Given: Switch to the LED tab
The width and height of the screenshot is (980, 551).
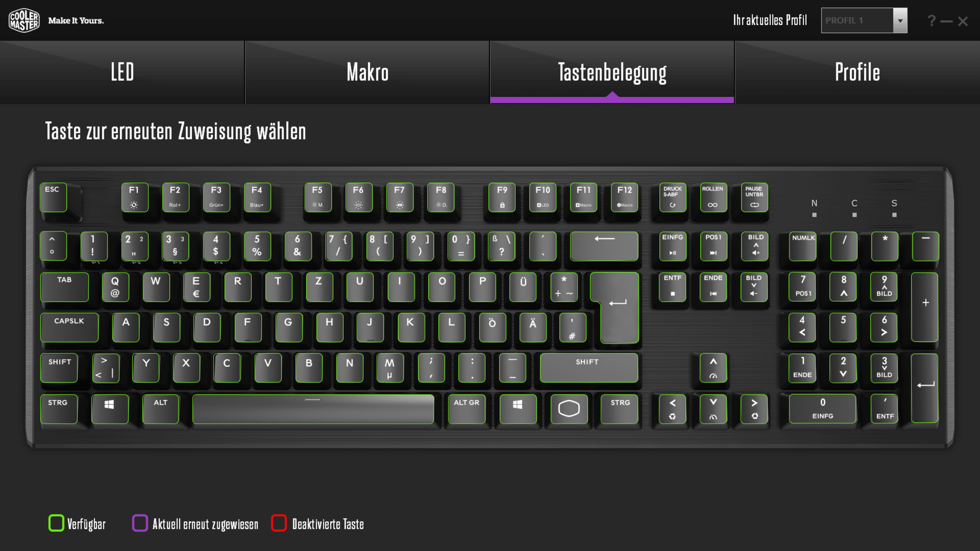Looking at the screenshot, I should pyautogui.click(x=122, y=72).
